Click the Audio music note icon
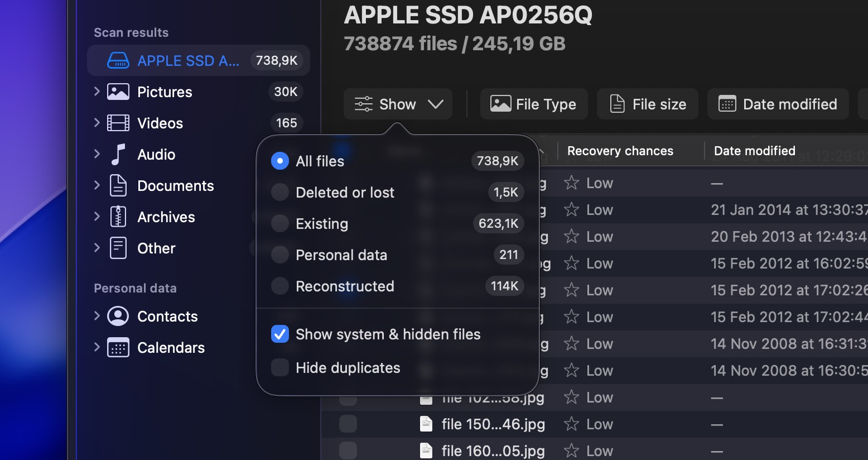 click(118, 154)
